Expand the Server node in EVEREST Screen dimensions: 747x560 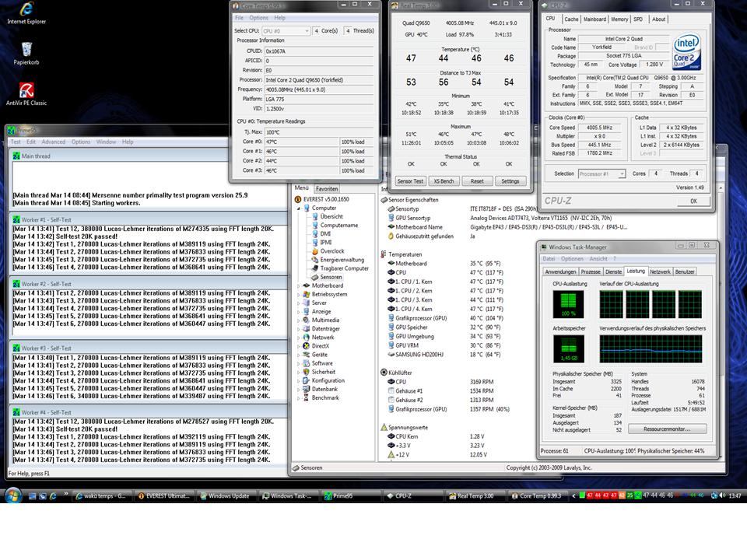tap(299, 303)
